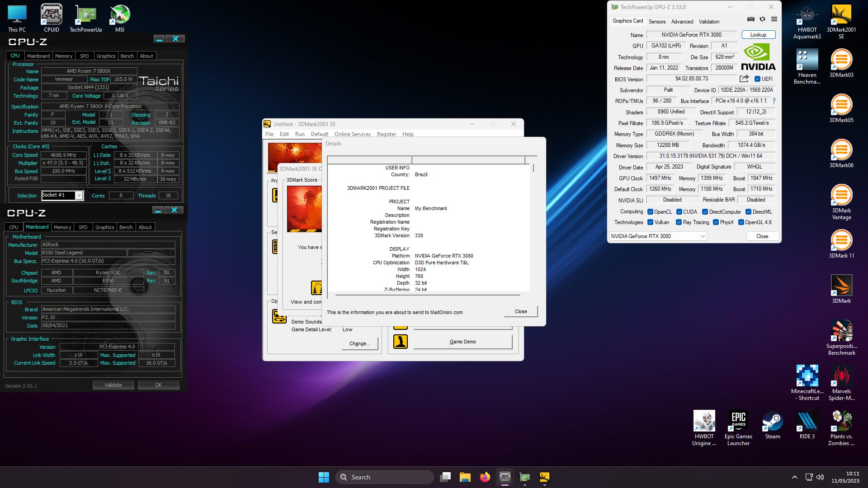Viewport: 868px width, 488px height.
Task: Toggle DirectML checkbox
Action: coord(748,212)
